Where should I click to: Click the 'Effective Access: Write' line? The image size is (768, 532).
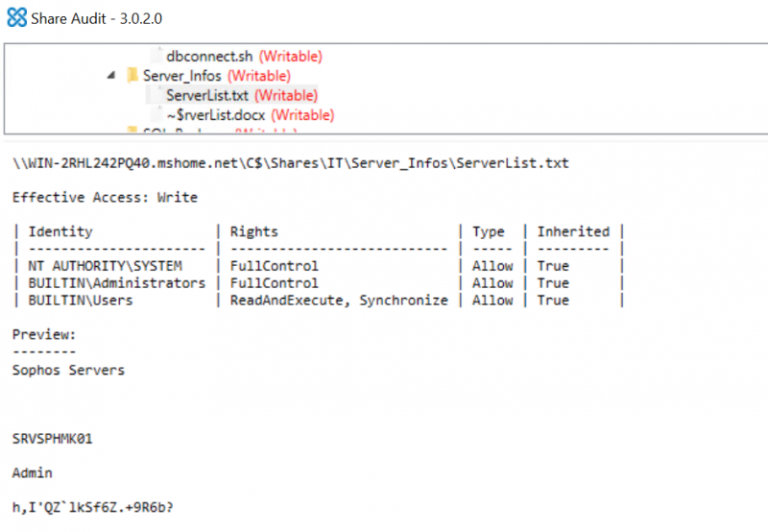pyautogui.click(x=106, y=198)
